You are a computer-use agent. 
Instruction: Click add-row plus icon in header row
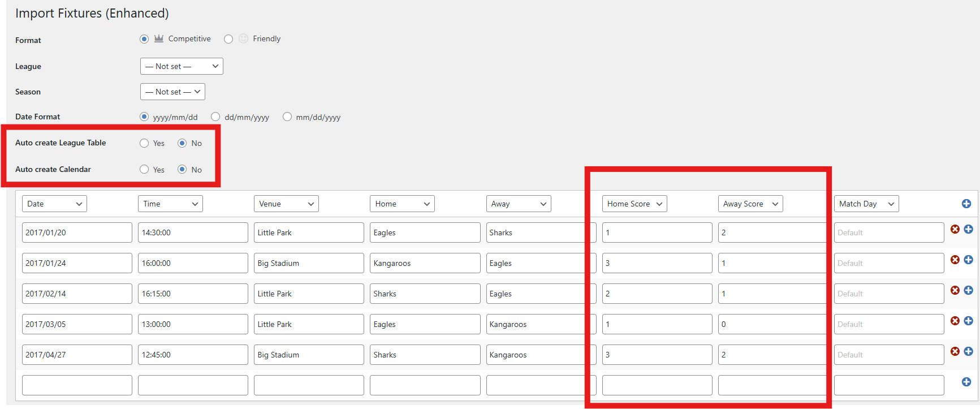click(x=966, y=204)
